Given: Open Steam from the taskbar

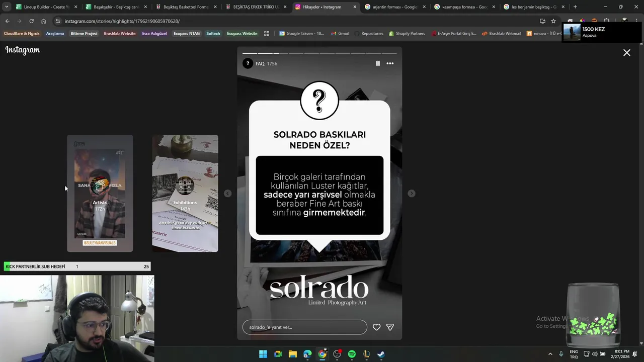Looking at the screenshot, I should point(381,354).
